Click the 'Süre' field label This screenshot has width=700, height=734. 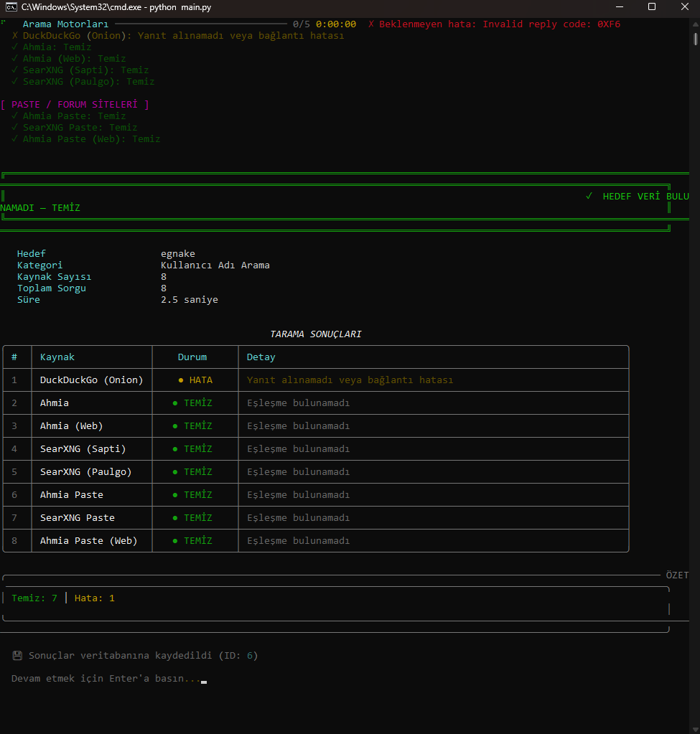29,300
